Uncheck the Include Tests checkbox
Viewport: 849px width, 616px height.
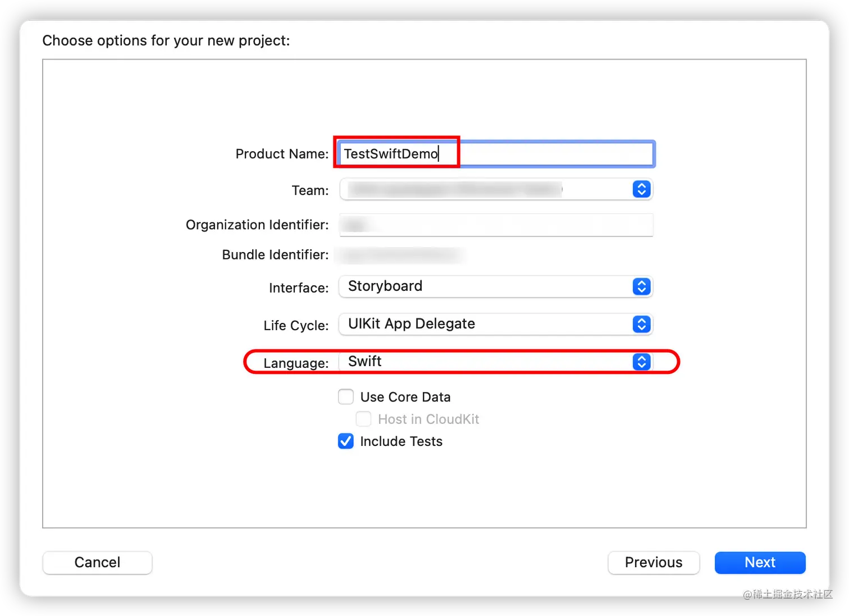(346, 441)
